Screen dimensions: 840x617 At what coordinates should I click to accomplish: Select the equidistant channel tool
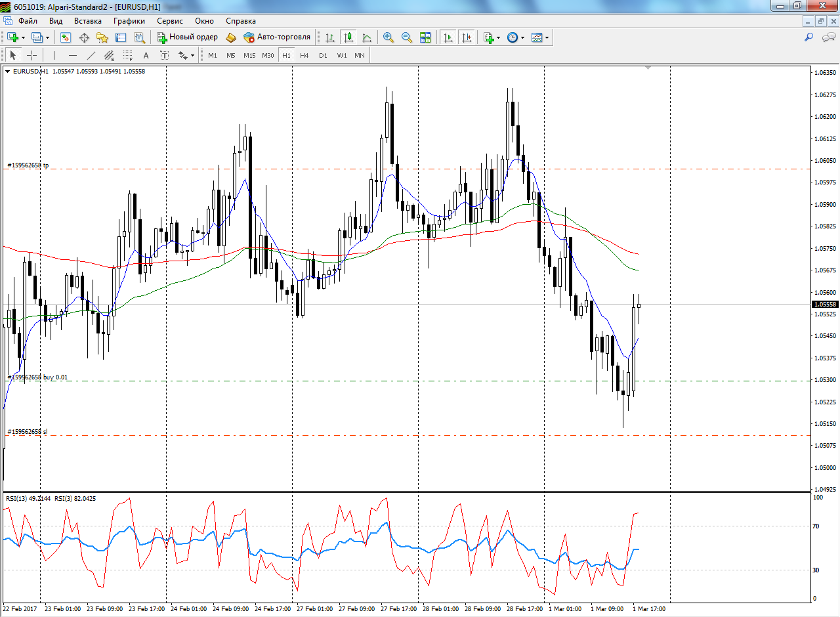point(109,55)
